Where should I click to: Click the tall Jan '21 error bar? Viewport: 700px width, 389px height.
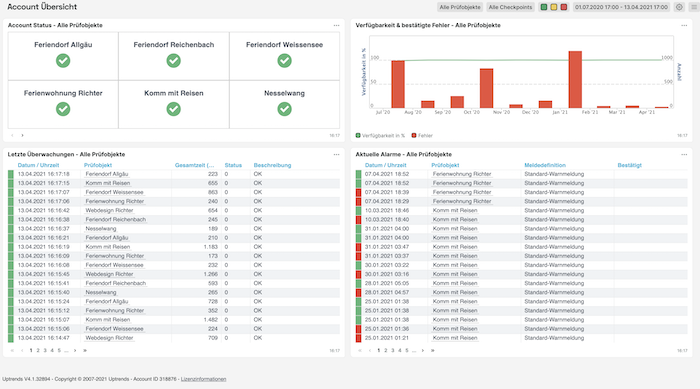[575, 79]
